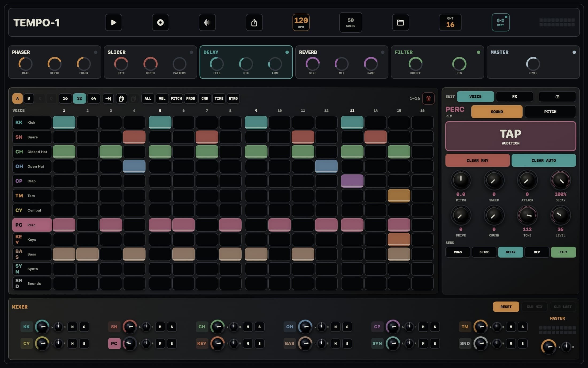Mute the PC mixer channel

160,343
